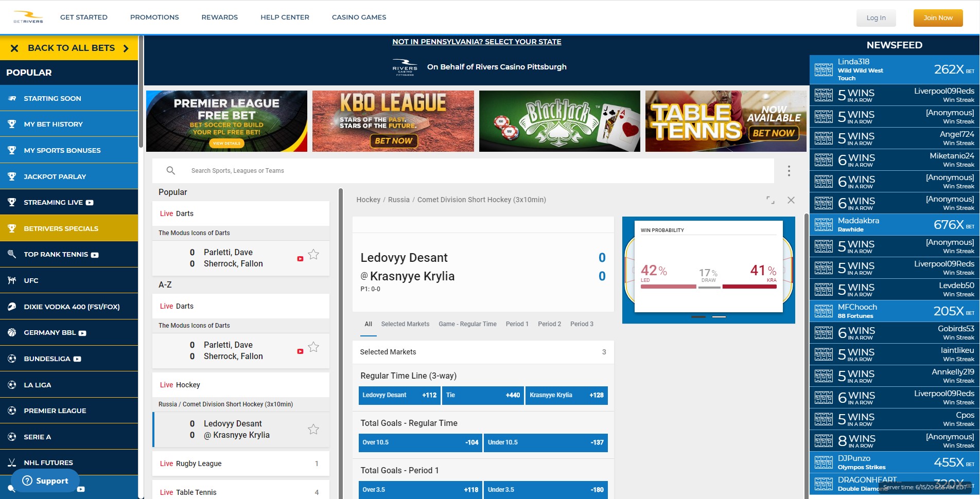This screenshot has height=499, width=980.
Task: Collapse the A-Z Live Darts header
Action: (241, 306)
